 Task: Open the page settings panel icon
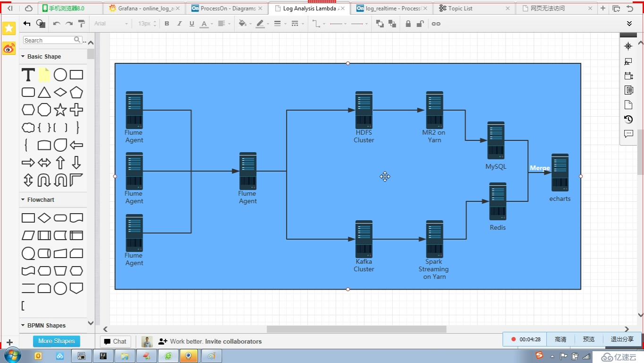[628, 104]
